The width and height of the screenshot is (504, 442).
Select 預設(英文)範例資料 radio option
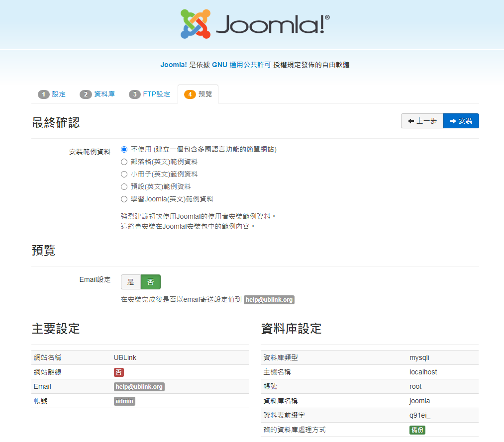click(124, 186)
